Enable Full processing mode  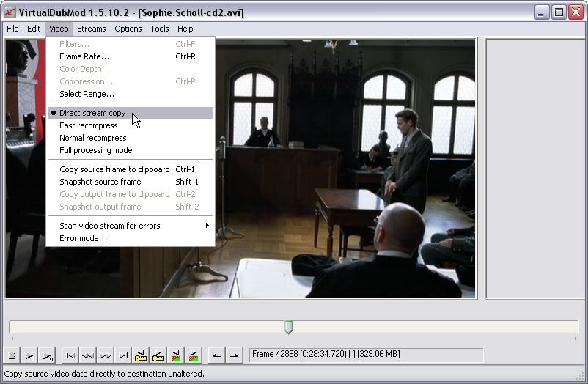tap(95, 150)
